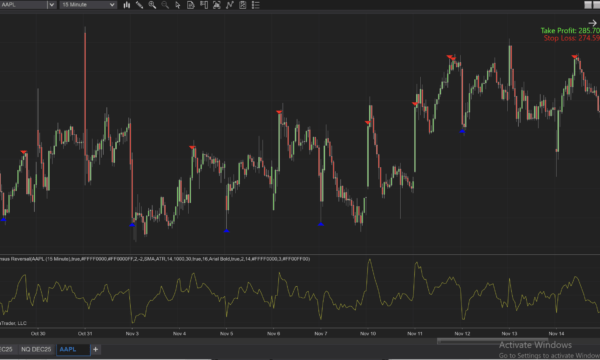Switch to the NQ DEC25 chart tab

click(36, 349)
